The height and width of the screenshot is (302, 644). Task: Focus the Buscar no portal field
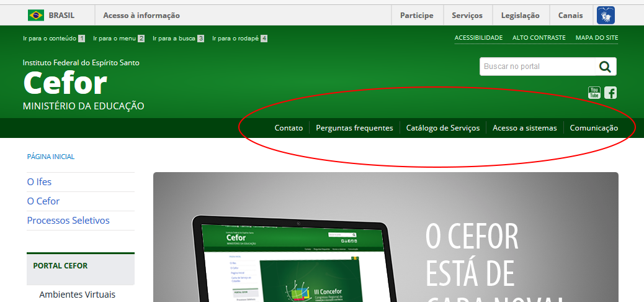(x=537, y=66)
